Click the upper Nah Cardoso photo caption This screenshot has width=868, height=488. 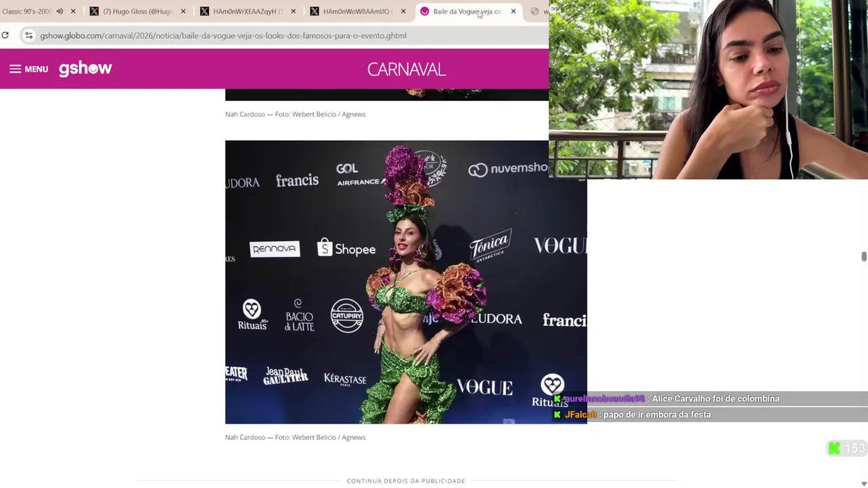click(295, 114)
